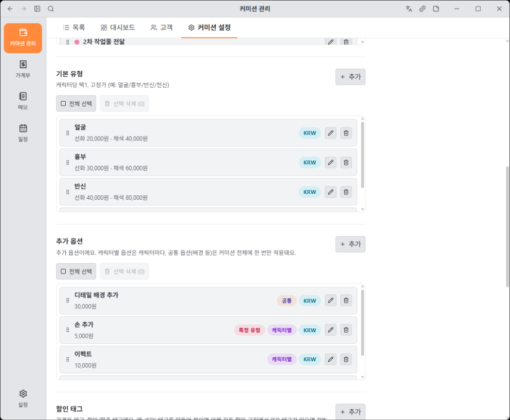This screenshot has width=510, height=420.
Task: Edit the 2차 작업물 전달 status
Action: (331, 42)
